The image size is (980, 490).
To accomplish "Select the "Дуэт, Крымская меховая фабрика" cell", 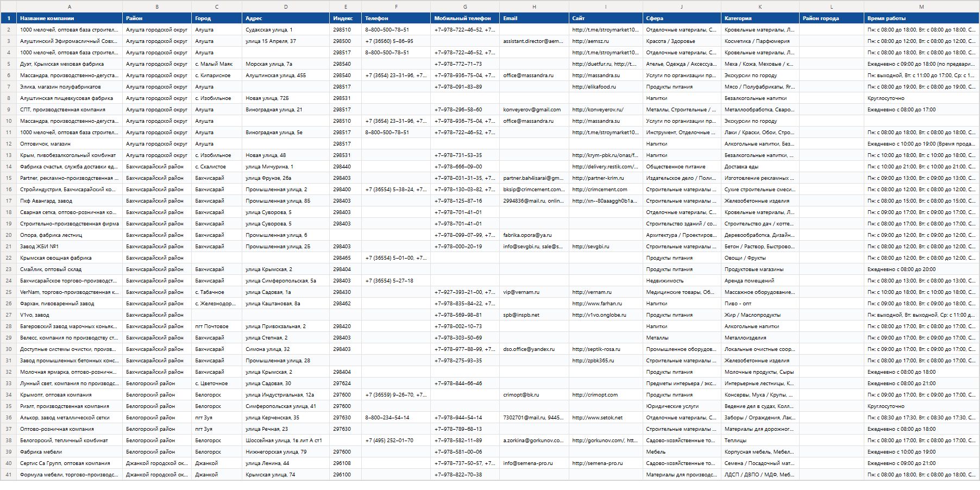I will [x=70, y=64].
